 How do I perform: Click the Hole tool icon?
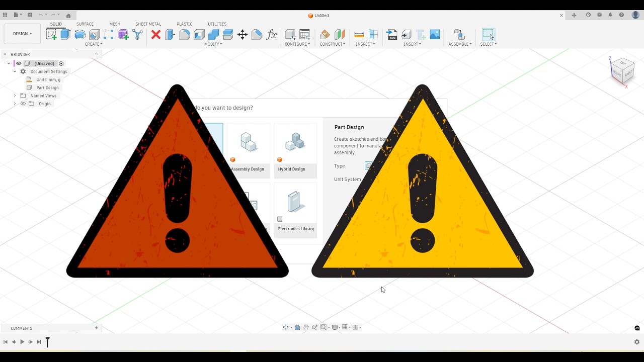tap(94, 35)
